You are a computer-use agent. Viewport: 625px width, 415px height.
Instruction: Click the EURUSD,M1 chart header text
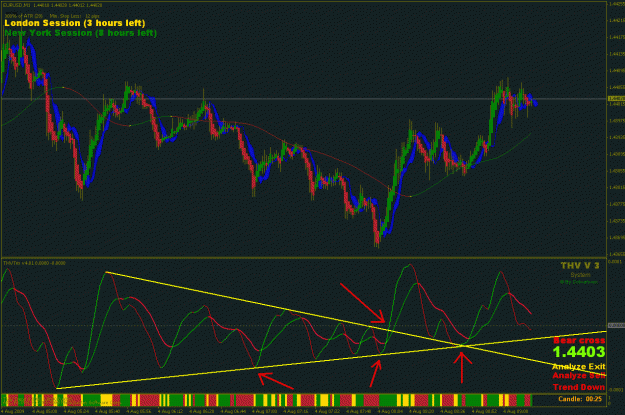(52, 5)
